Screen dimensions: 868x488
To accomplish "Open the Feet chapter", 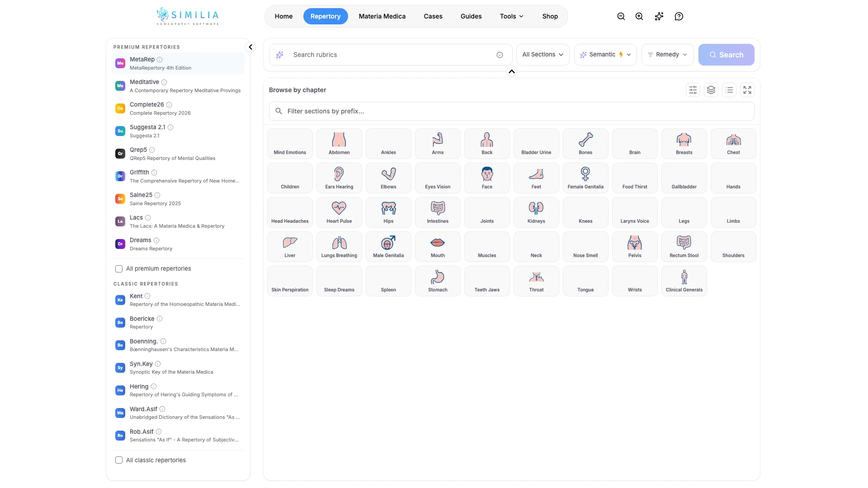I will coord(536,178).
